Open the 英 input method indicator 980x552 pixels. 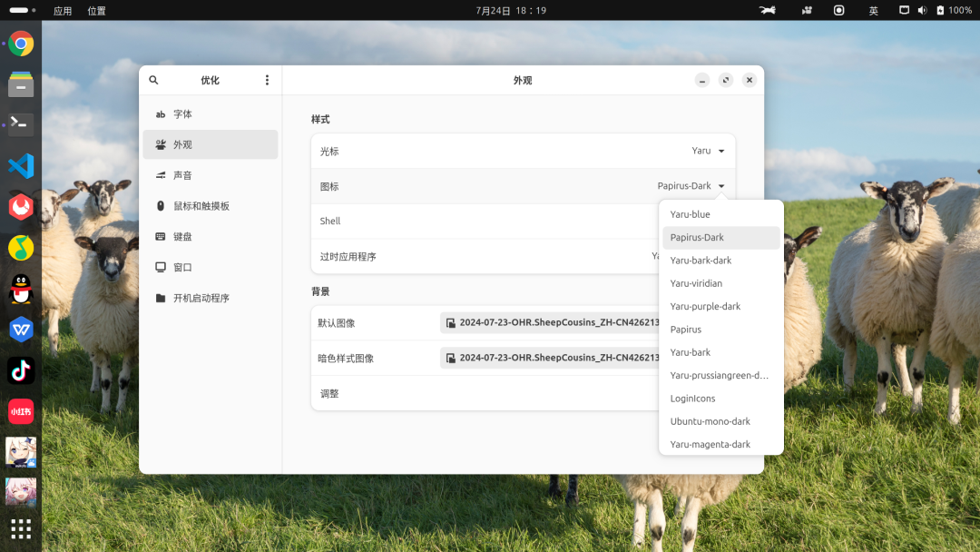[x=874, y=10]
